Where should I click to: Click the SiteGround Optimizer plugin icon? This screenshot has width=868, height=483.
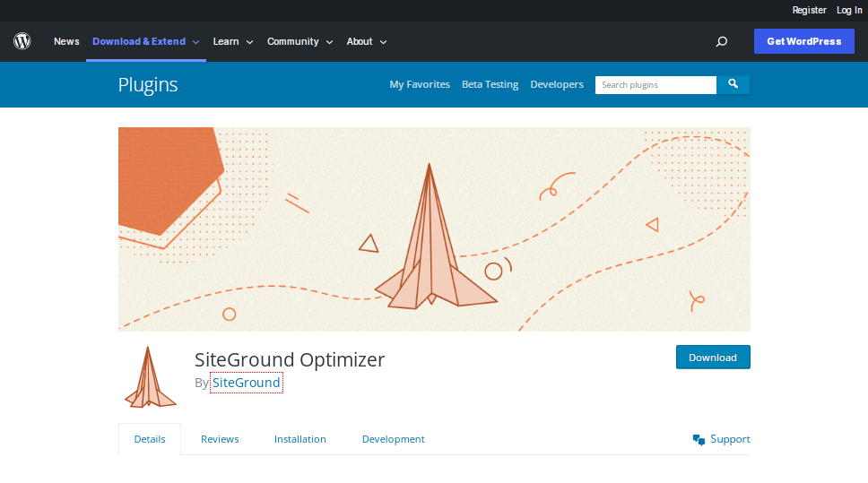click(x=150, y=377)
